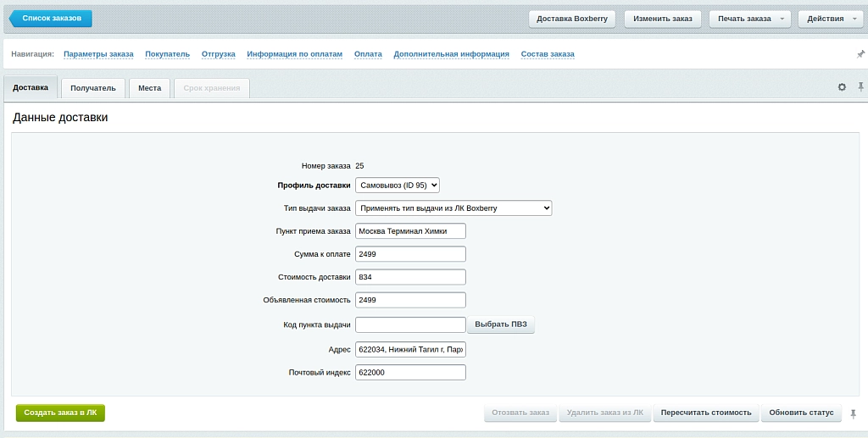Click Создать заказ в ЛК button
Image resolution: width=868 pixels, height=438 pixels.
point(60,413)
